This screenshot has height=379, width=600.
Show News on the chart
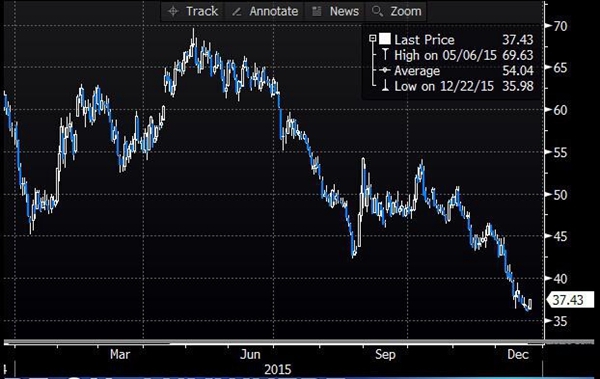click(336, 11)
